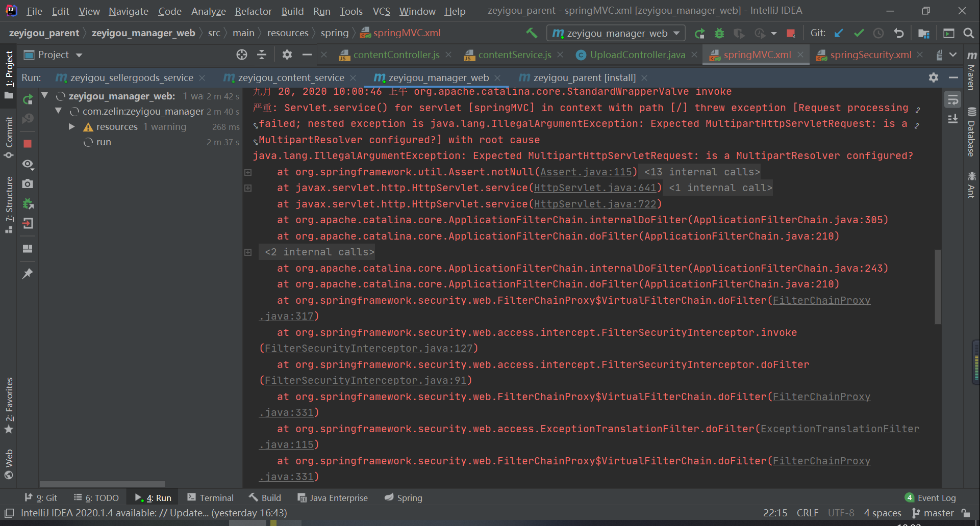Click Git update project arrow
The image size is (980, 526).
[839, 33]
